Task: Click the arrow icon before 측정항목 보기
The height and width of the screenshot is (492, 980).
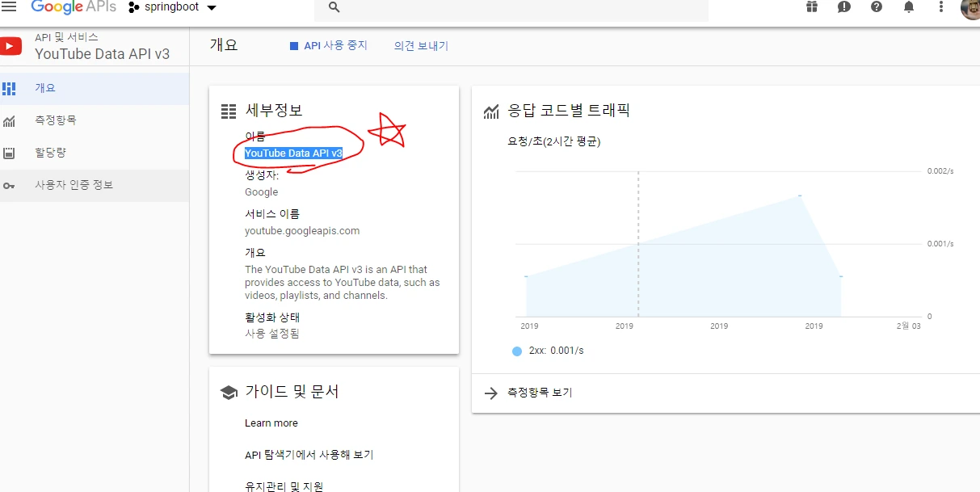Action: (x=490, y=393)
